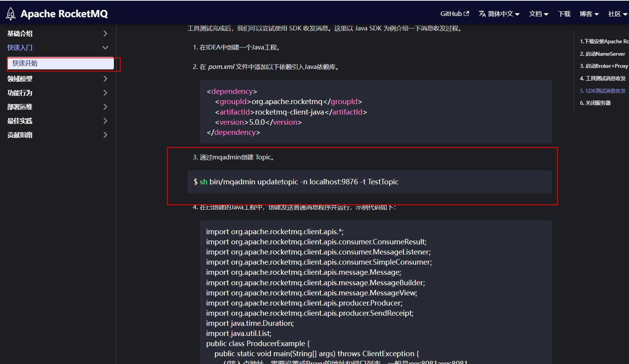This screenshot has width=629, height=364.
Task: Jump to 2. 启动NameServer section
Action: pyautogui.click(x=602, y=54)
